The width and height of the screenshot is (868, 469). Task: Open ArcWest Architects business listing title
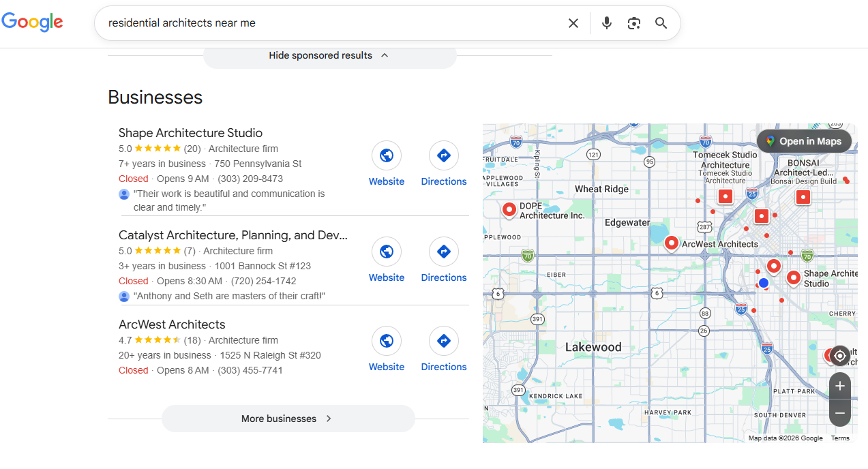point(172,324)
